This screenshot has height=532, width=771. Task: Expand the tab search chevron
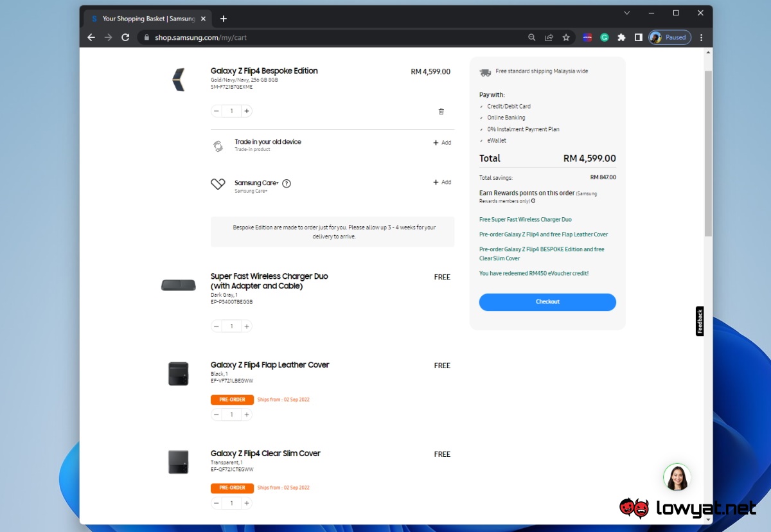(x=627, y=13)
